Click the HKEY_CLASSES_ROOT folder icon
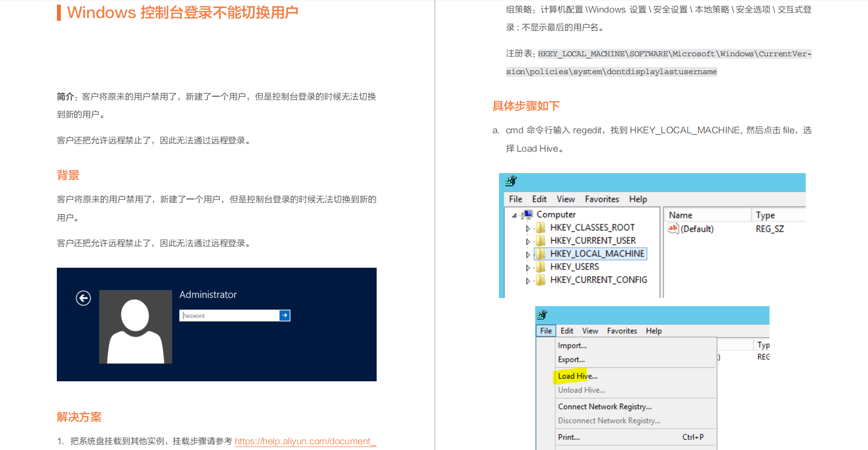 point(541,228)
